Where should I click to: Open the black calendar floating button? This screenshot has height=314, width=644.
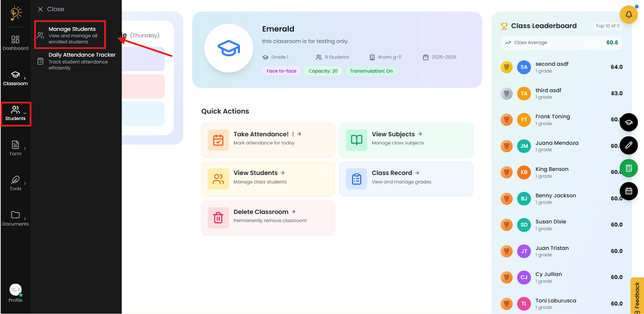(628, 191)
